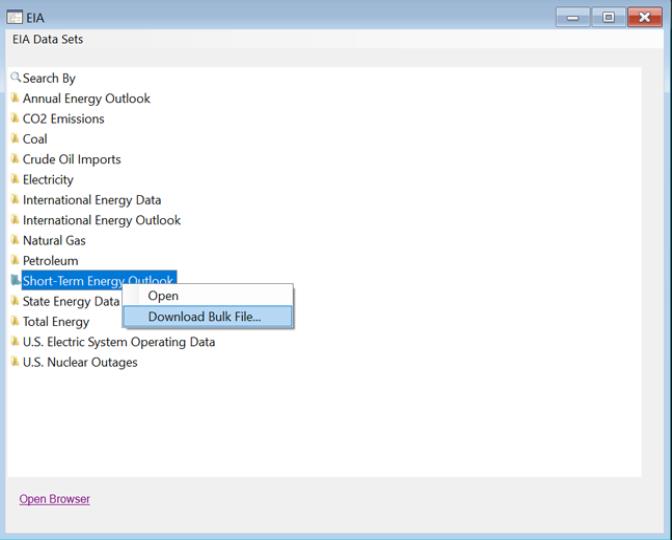Select the Search By entry
The width and height of the screenshot is (672, 540).
coord(49,78)
